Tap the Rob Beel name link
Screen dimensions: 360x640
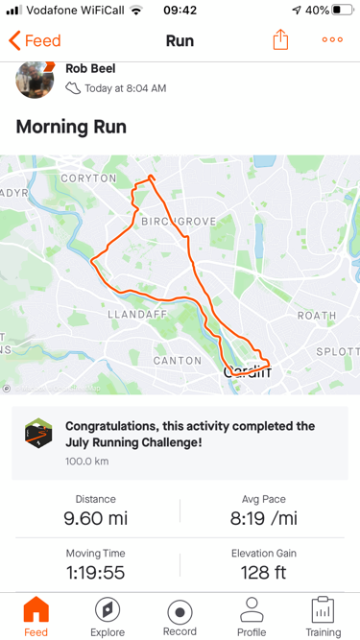(x=90, y=69)
